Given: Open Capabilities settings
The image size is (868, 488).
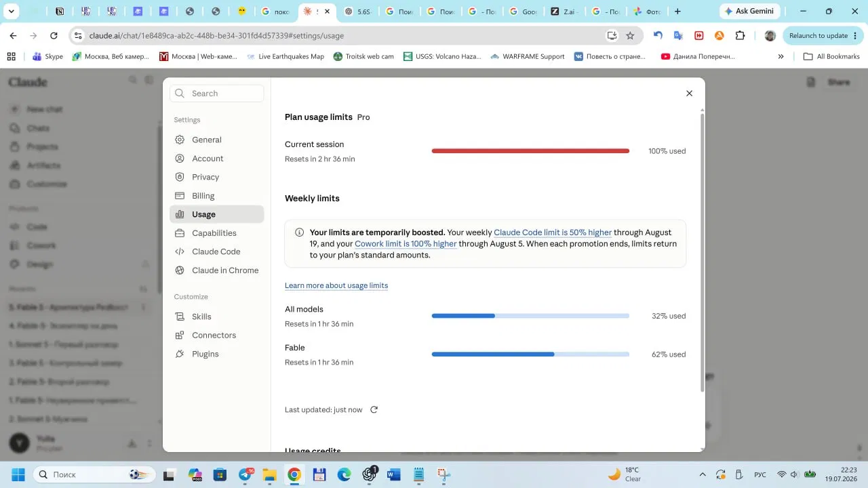Looking at the screenshot, I should pyautogui.click(x=217, y=233).
